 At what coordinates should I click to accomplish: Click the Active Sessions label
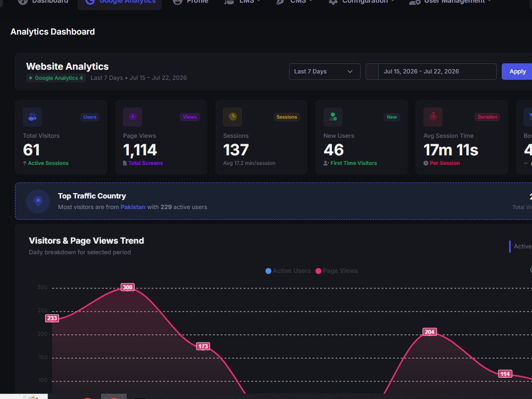point(48,163)
